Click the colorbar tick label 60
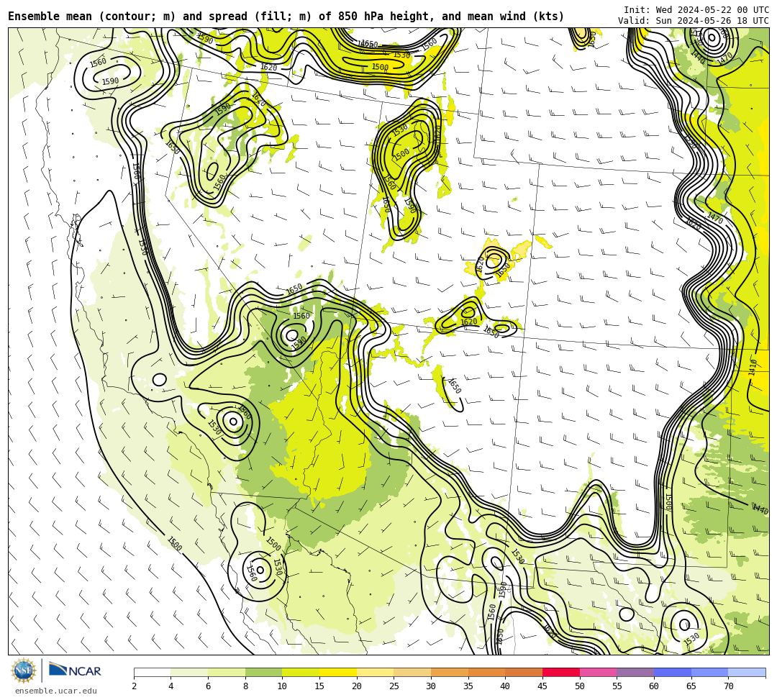 coord(654,686)
